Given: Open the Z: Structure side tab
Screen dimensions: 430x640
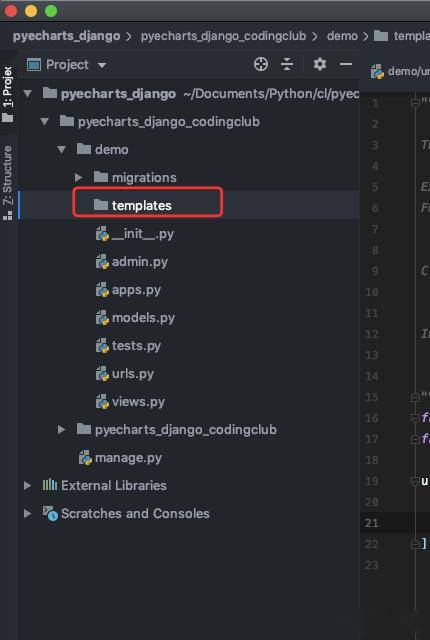Looking at the screenshot, I should pos(8,182).
